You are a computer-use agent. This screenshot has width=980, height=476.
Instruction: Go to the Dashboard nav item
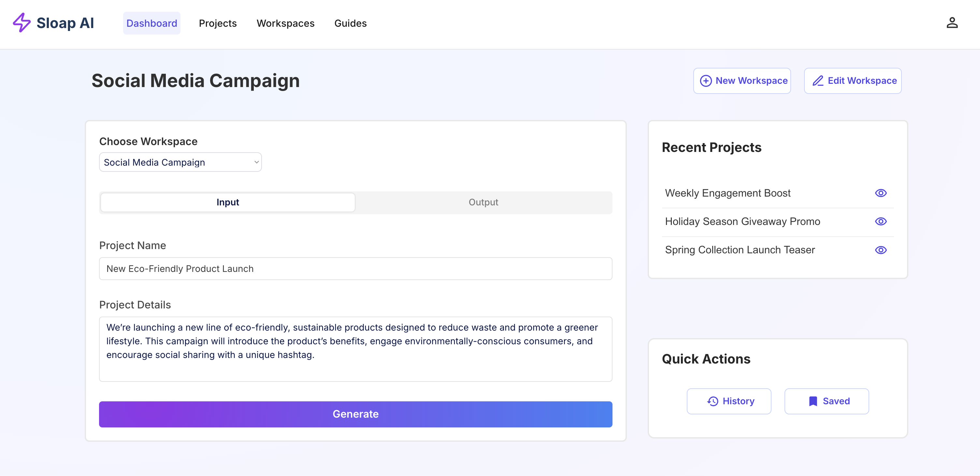point(152,23)
